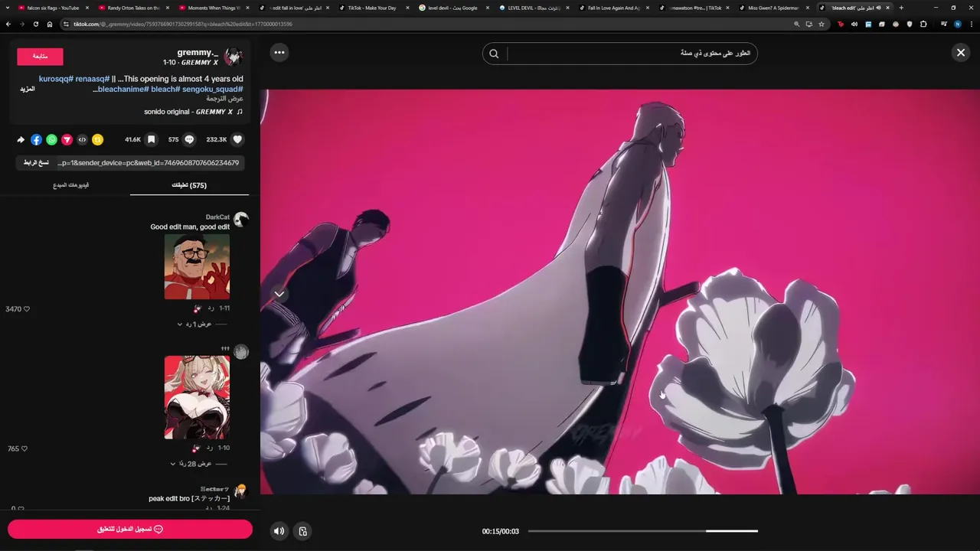
Task: Bookmark page with star icon
Action: coord(822,24)
